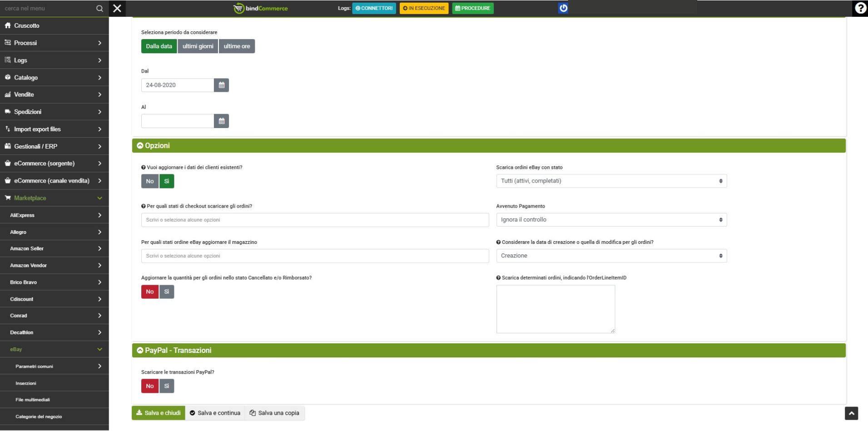This screenshot has width=868, height=431.
Task: Open the CONNETTORI logs button
Action: pyautogui.click(x=374, y=8)
